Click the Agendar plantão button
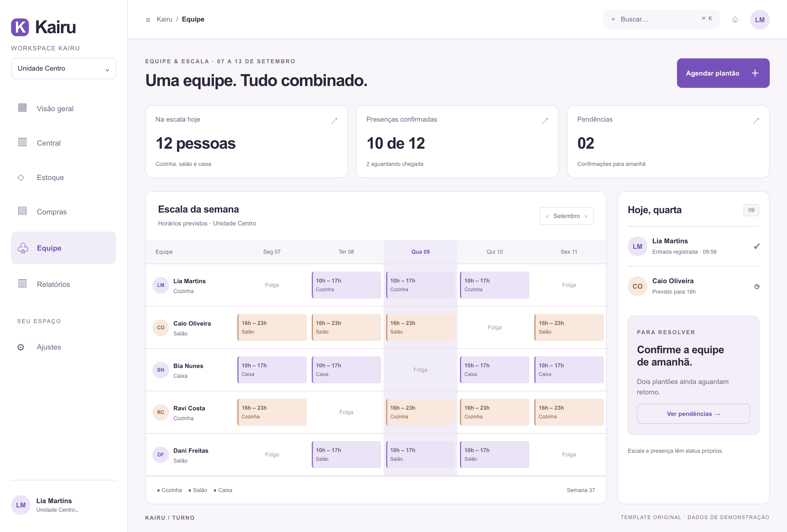 [723, 73]
